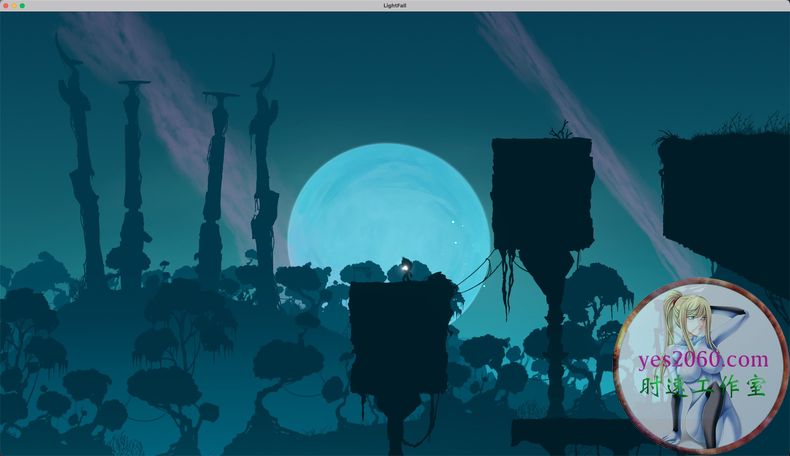Click the tall floating block right of the moon
Viewport: 790px width, 456px height.
point(541,190)
